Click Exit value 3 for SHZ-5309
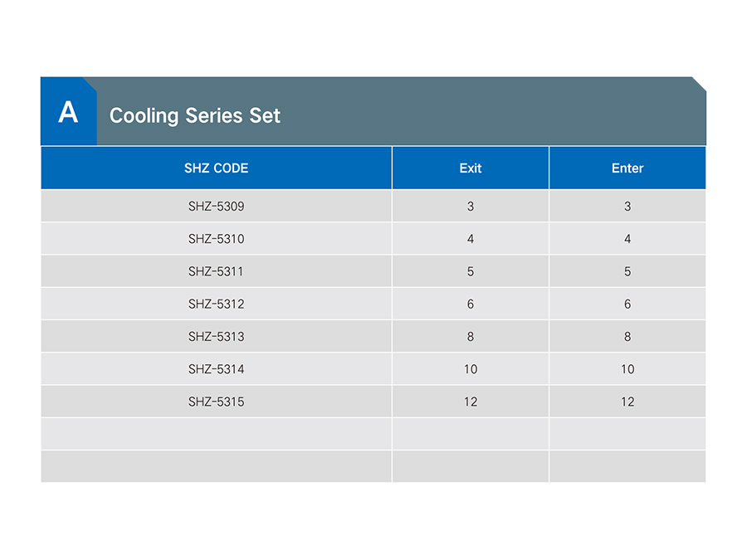This screenshot has width=747, height=560. click(471, 207)
